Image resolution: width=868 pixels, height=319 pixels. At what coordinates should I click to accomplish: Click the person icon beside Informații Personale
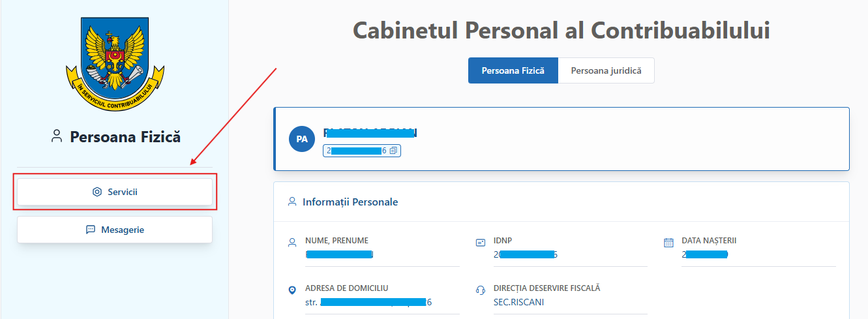[292, 202]
